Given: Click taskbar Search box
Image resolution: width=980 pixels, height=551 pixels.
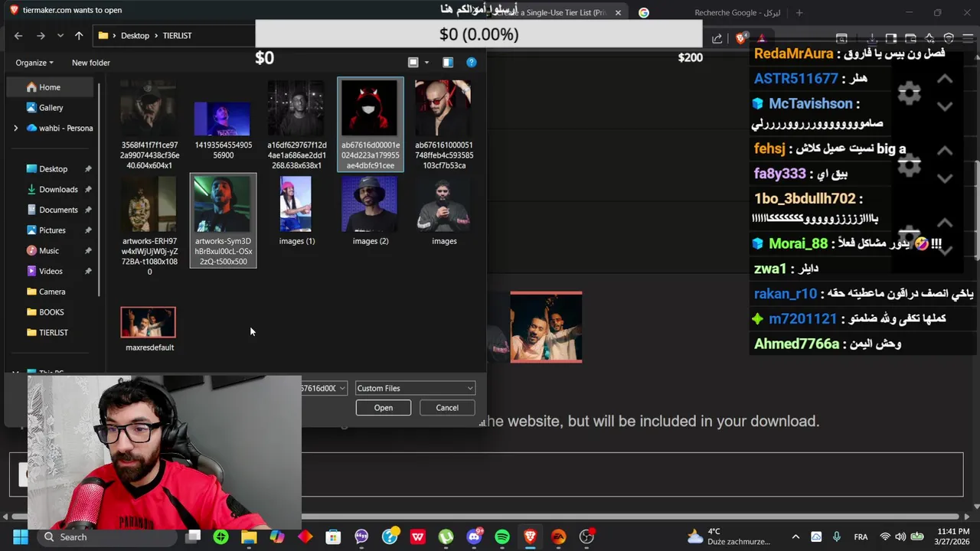Looking at the screenshot, I should point(107,537).
